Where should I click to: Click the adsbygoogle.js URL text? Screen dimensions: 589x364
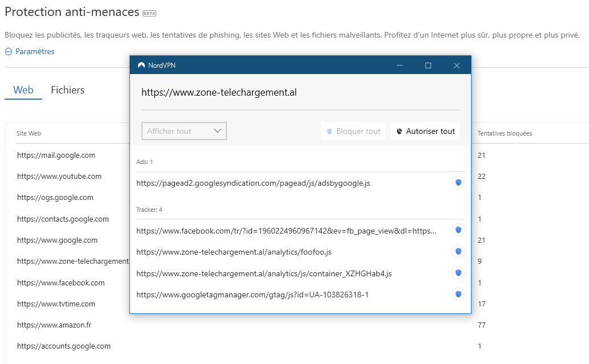(253, 183)
